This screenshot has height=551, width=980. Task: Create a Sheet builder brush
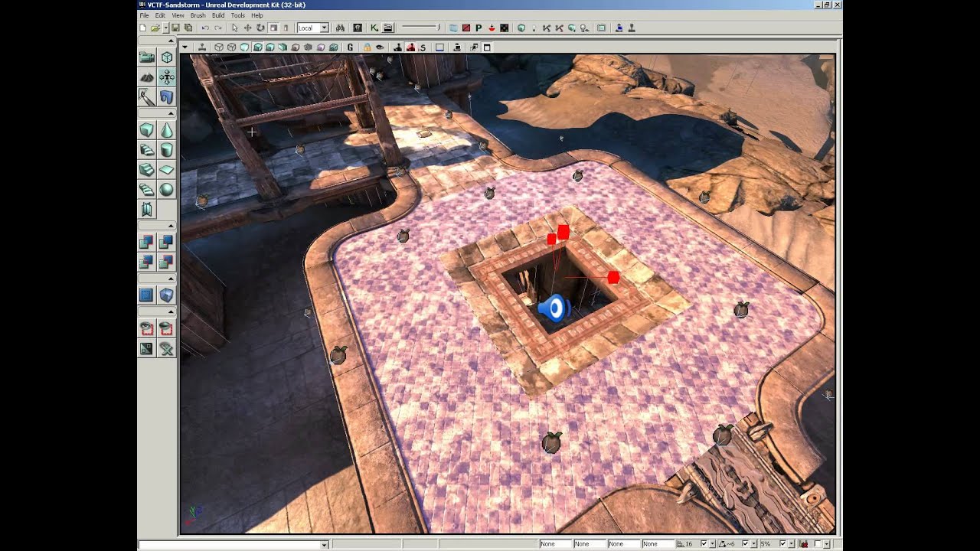click(x=166, y=170)
